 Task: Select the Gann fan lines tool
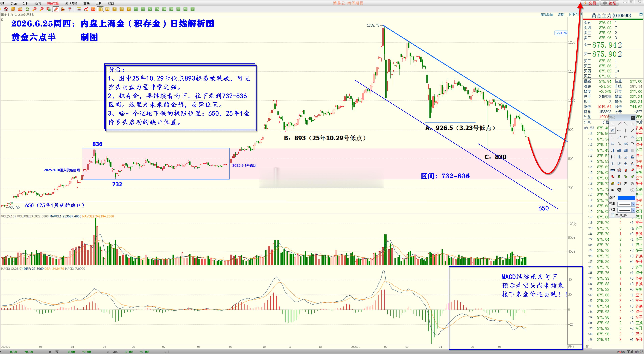[633, 157]
